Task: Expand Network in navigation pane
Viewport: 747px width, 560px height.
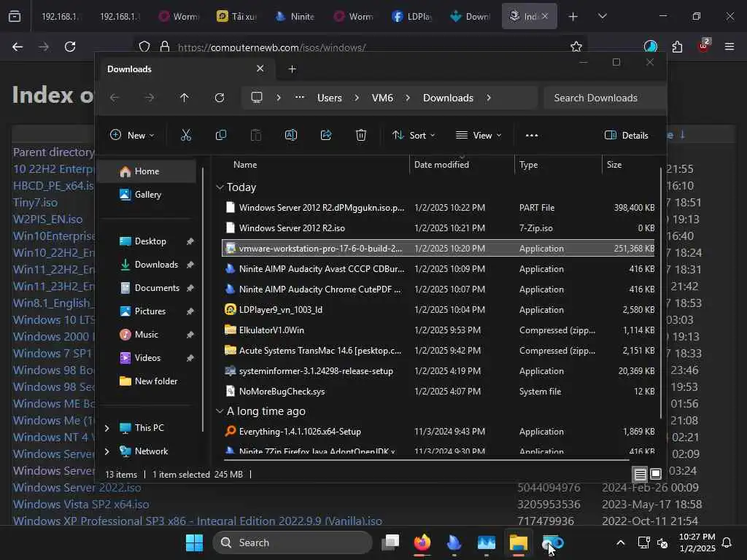Action: click(x=107, y=451)
